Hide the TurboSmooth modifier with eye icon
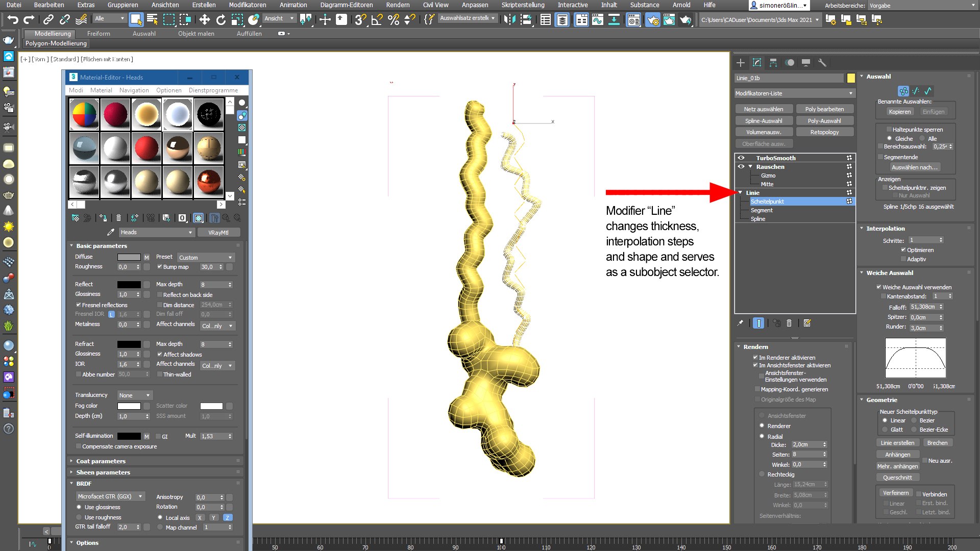The image size is (980, 551). pos(741,158)
